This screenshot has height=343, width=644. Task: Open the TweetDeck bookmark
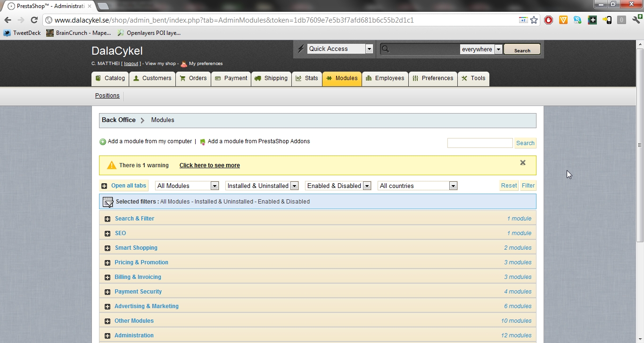click(x=22, y=33)
